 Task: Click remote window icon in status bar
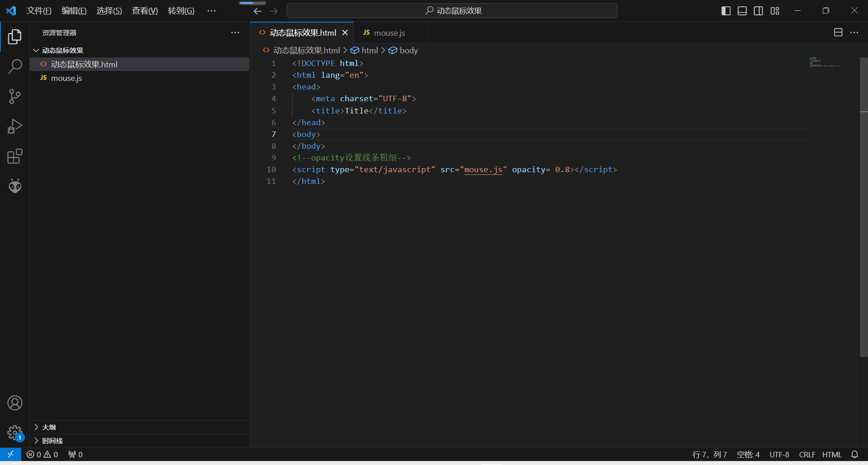click(x=10, y=454)
